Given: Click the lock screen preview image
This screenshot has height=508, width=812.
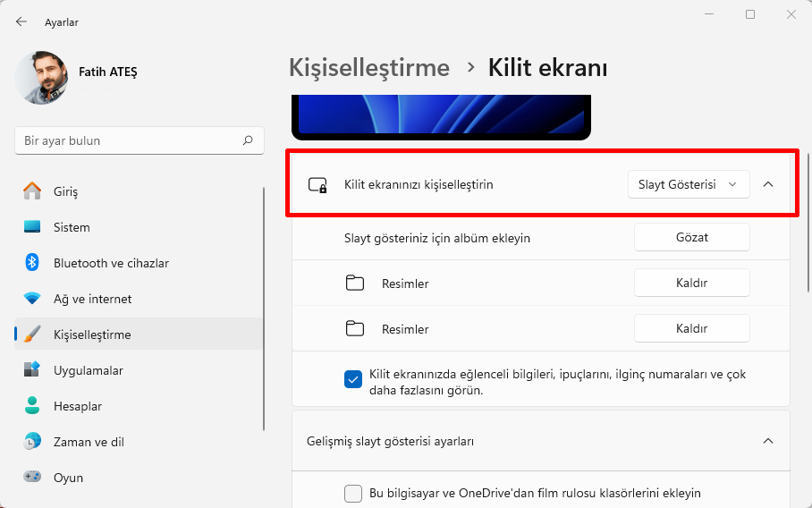Looking at the screenshot, I should coord(441,116).
